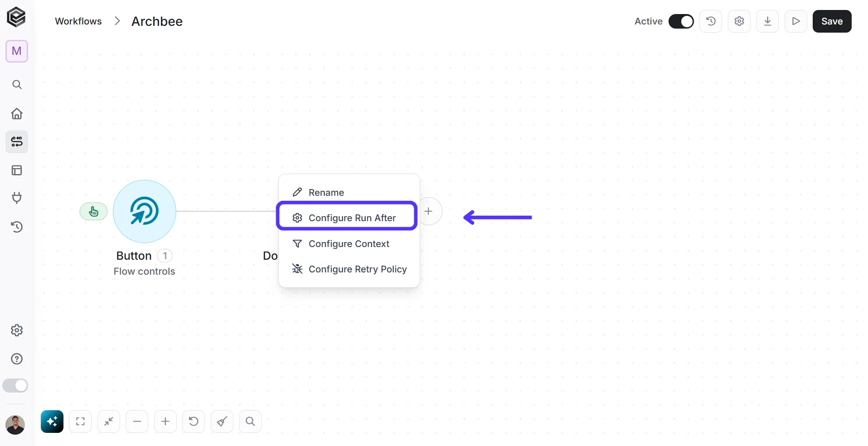Image resolution: width=868 pixels, height=446 pixels.
Task: Open the history icon in the sidebar
Action: pyautogui.click(x=17, y=227)
